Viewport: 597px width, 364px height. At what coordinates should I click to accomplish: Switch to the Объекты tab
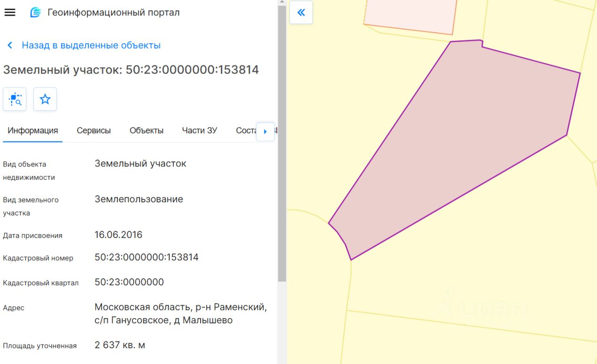pyautogui.click(x=147, y=131)
